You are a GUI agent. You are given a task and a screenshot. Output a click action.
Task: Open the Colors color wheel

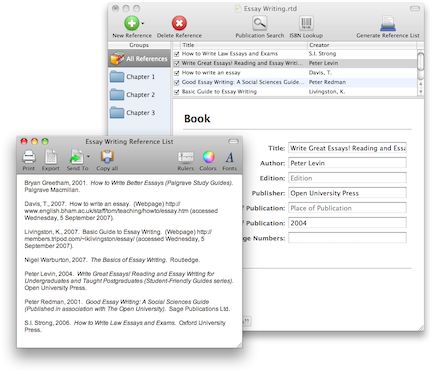208,157
